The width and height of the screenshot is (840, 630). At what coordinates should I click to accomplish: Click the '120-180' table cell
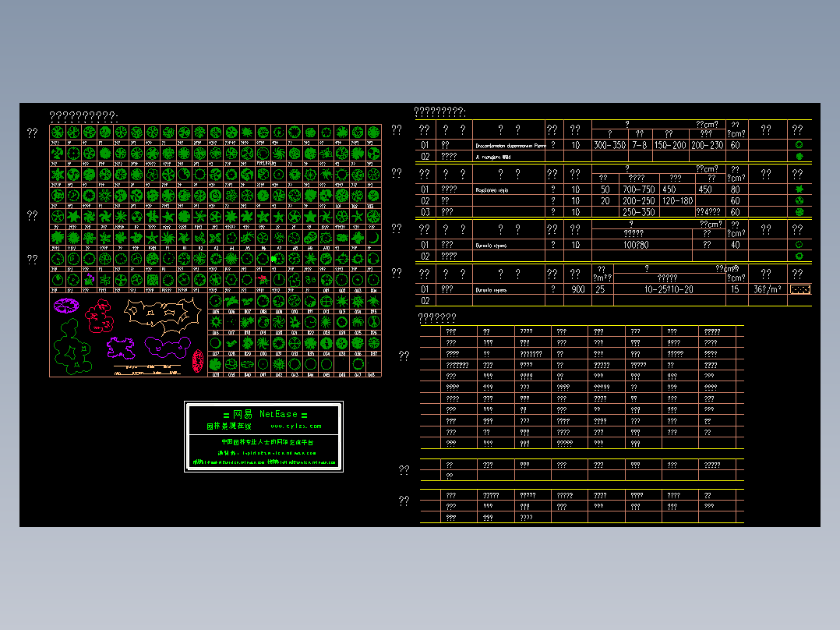click(678, 201)
